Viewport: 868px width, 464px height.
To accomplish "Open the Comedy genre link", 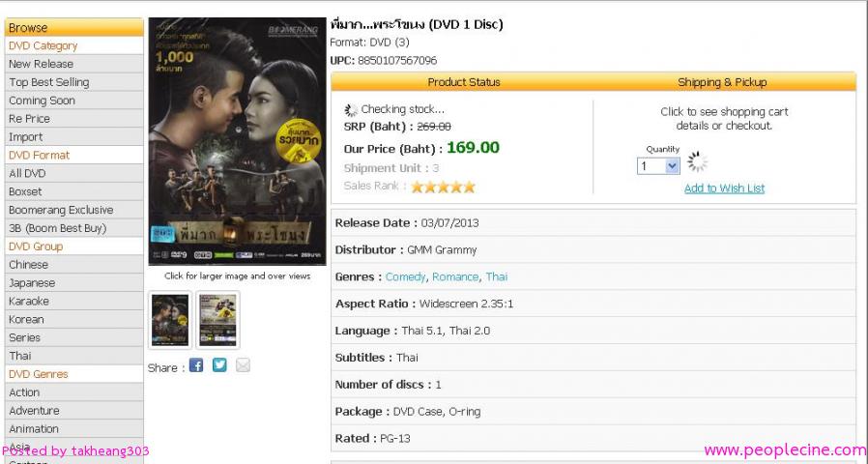I will click(x=405, y=276).
